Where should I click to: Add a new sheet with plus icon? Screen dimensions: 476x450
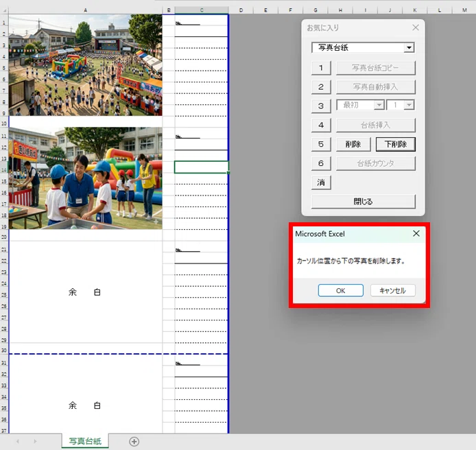tap(134, 442)
